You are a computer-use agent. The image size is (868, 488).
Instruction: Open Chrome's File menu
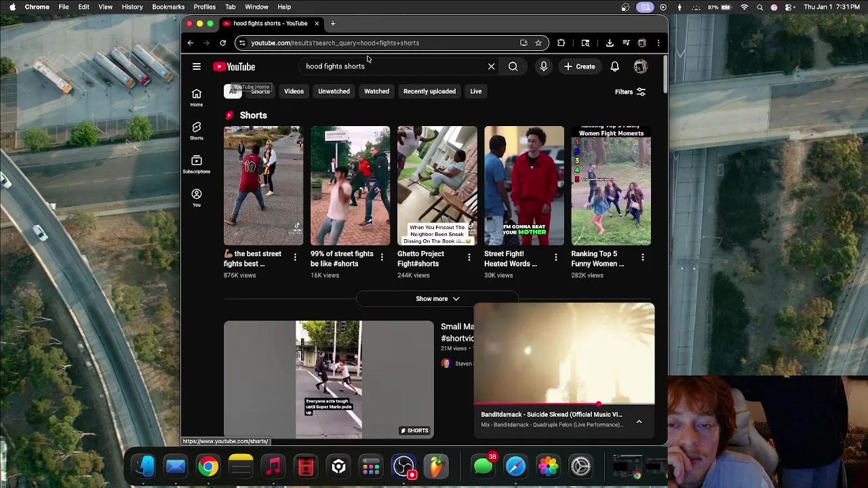tap(63, 7)
